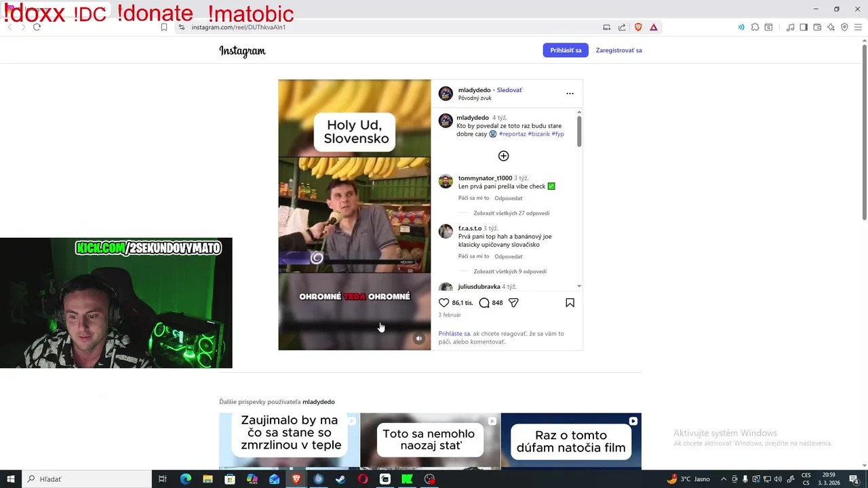The height and width of the screenshot is (488, 868).
Task: Open f.r.a.s.t.o's profile avatar
Action: point(446,231)
